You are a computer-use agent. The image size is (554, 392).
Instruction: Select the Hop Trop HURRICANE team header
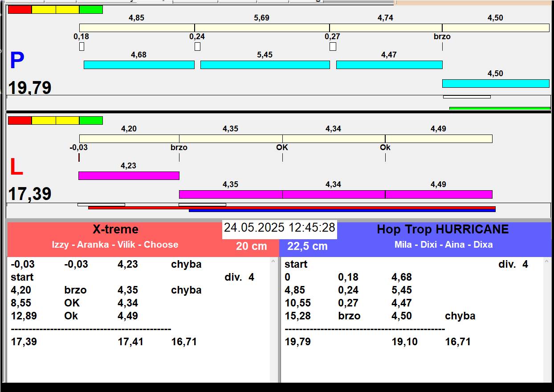coord(443,229)
